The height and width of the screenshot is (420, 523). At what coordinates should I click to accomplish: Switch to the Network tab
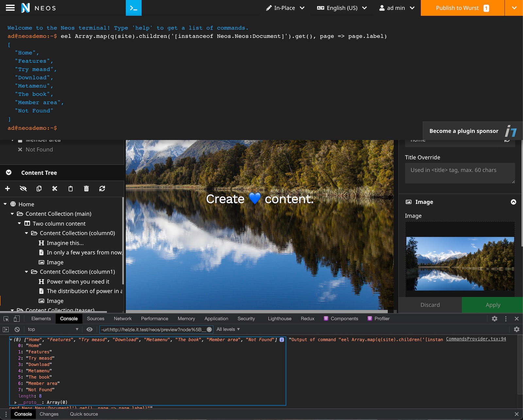[123, 319]
